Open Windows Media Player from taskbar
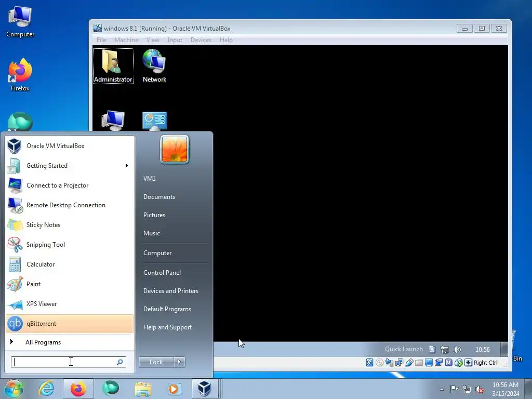Screen dimensions: 532x399 [x=175, y=389]
